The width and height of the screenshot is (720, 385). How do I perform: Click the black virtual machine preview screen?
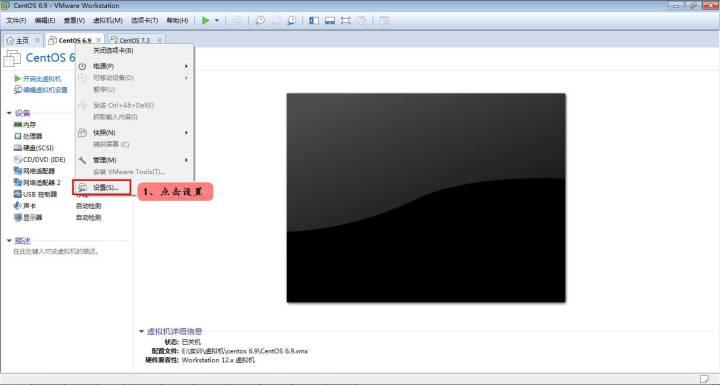click(x=426, y=198)
